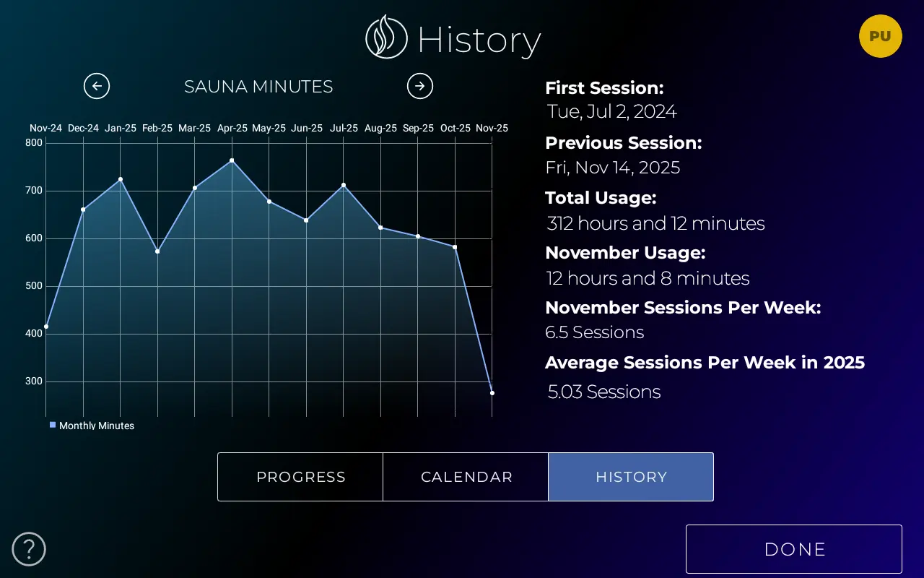This screenshot has width=924, height=578.
Task: Click the Nov-24 starting data point
Action: coord(46,327)
